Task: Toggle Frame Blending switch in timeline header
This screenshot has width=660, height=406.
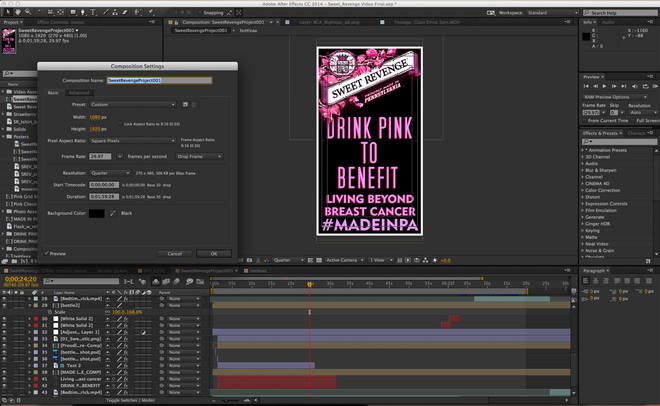Action: pos(166,281)
